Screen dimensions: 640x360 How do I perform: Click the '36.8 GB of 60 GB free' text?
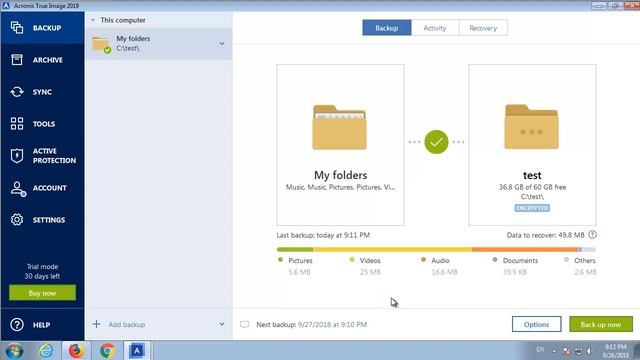point(532,187)
